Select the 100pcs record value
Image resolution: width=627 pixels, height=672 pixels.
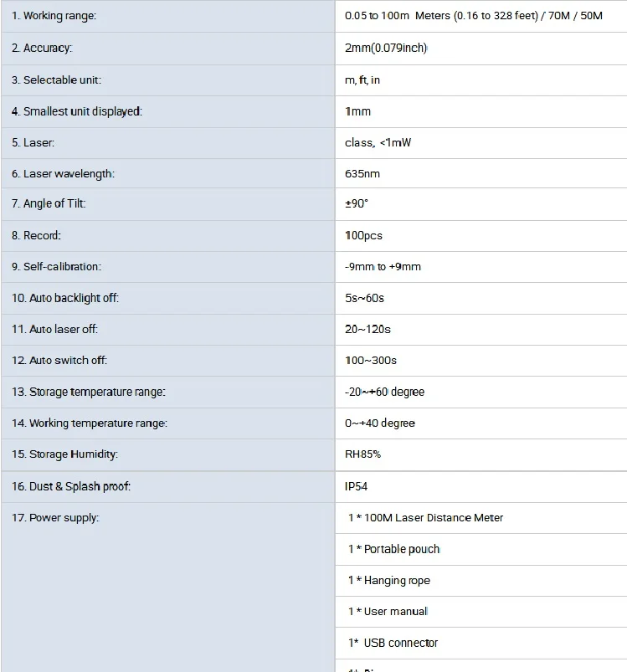click(363, 236)
